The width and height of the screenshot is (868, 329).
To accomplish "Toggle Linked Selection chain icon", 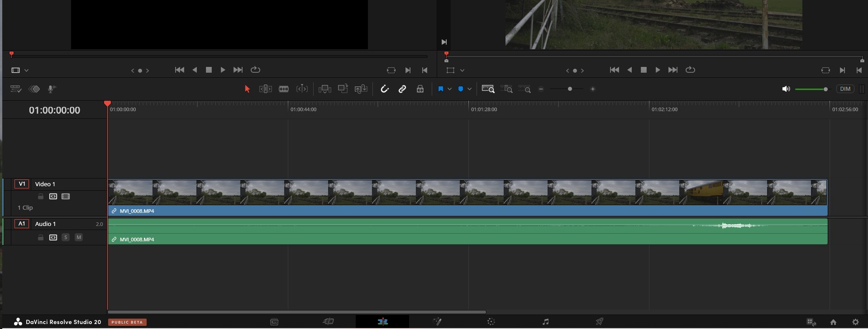I will [402, 89].
